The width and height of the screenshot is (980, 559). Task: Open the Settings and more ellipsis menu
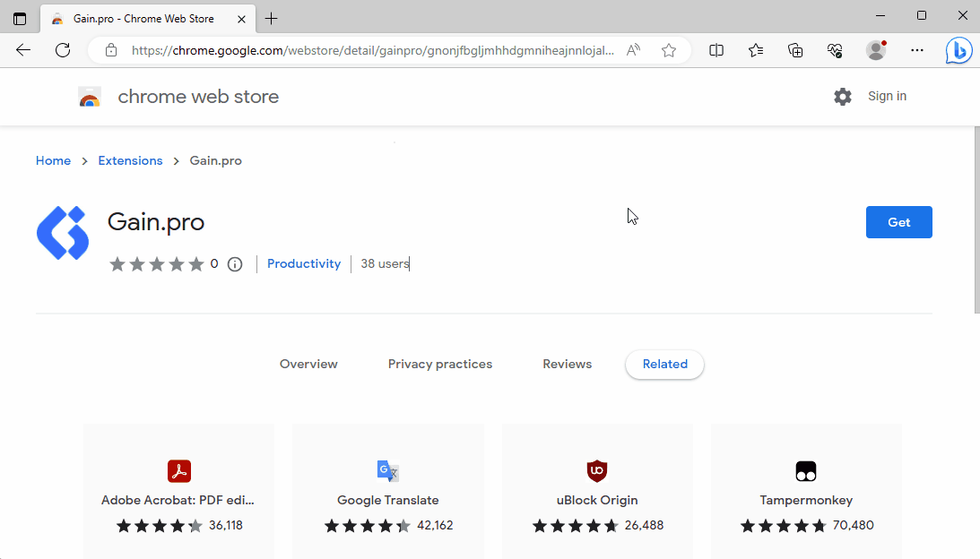[x=916, y=50]
